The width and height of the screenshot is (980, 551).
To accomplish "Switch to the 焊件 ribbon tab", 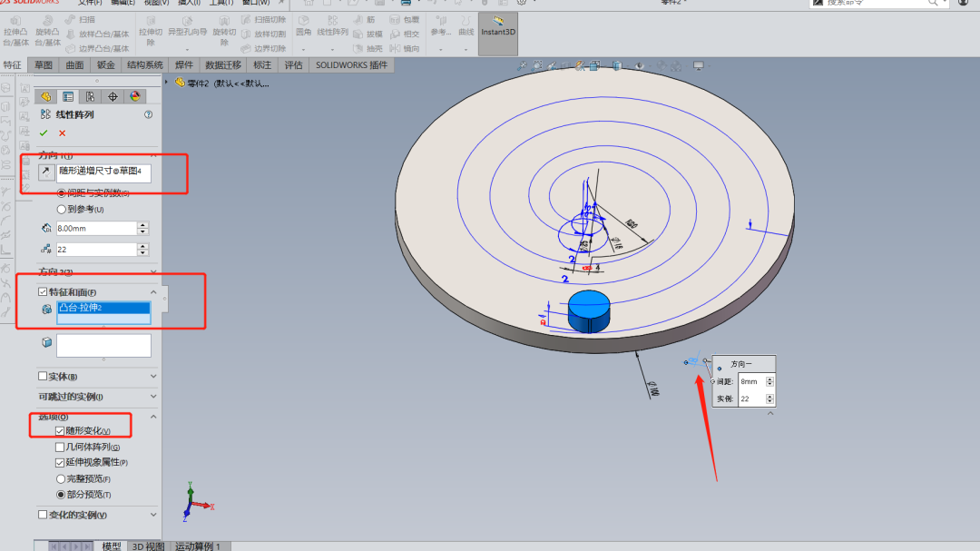I will [183, 65].
